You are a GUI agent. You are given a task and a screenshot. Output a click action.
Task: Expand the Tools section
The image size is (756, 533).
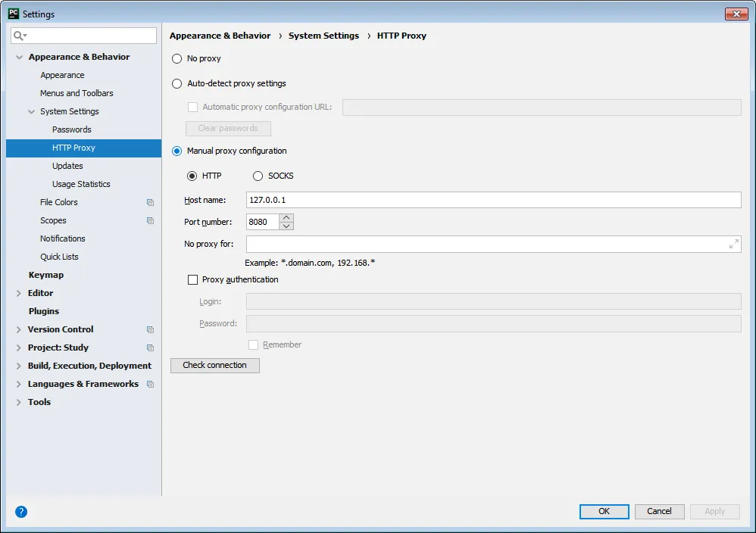click(19, 402)
